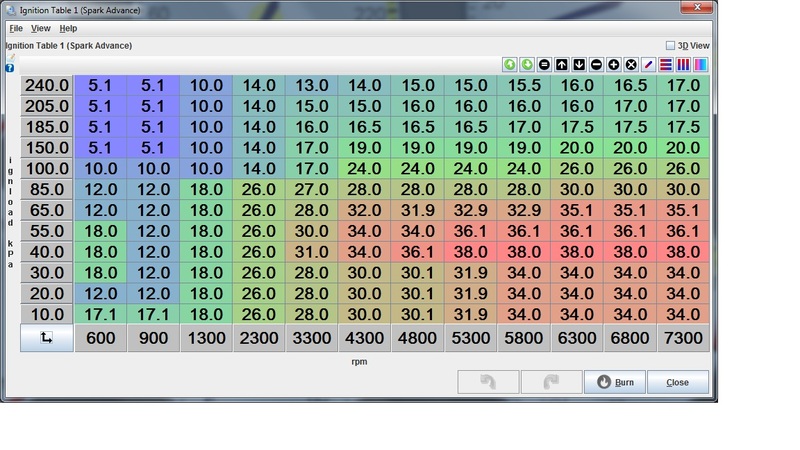Click the pink-blue gradient smooth cells icon
Screen dimensions: 800x450
[700, 65]
